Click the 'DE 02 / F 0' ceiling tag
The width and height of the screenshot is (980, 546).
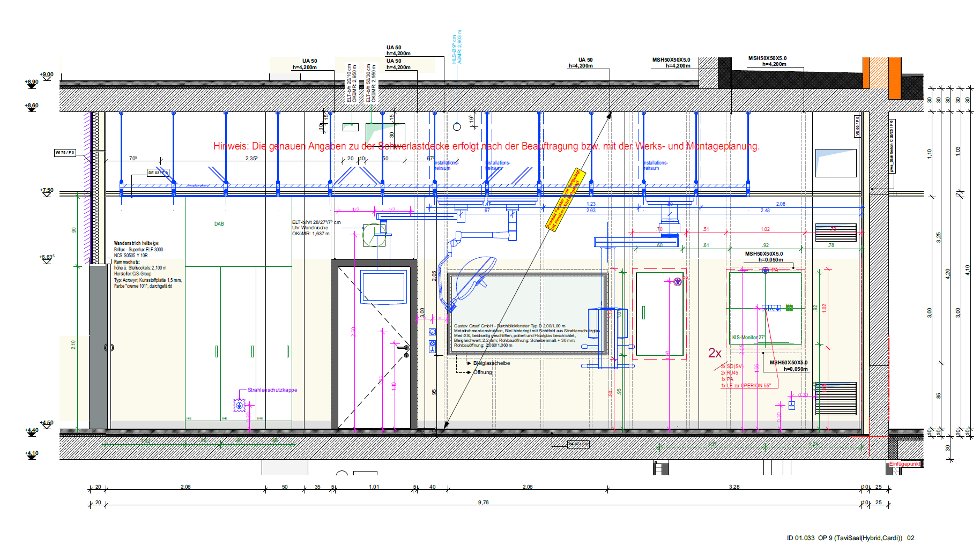coord(158,173)
